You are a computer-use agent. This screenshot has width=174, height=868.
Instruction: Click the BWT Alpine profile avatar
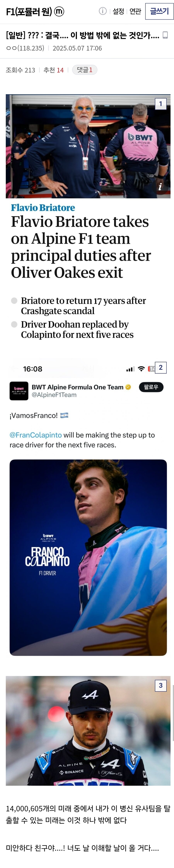tap(19, 391)
